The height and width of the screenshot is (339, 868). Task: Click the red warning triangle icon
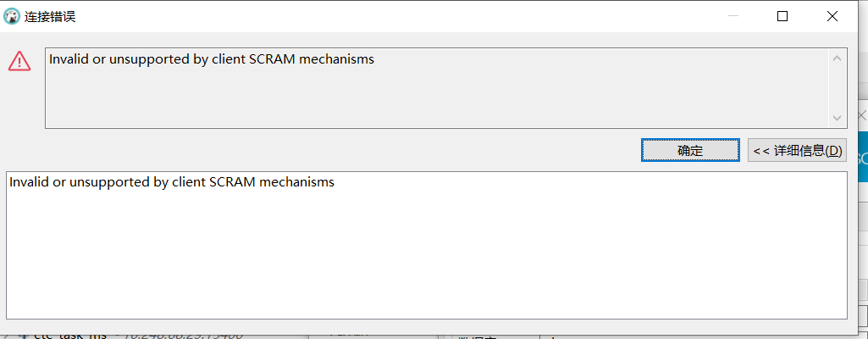click(19, 61)
